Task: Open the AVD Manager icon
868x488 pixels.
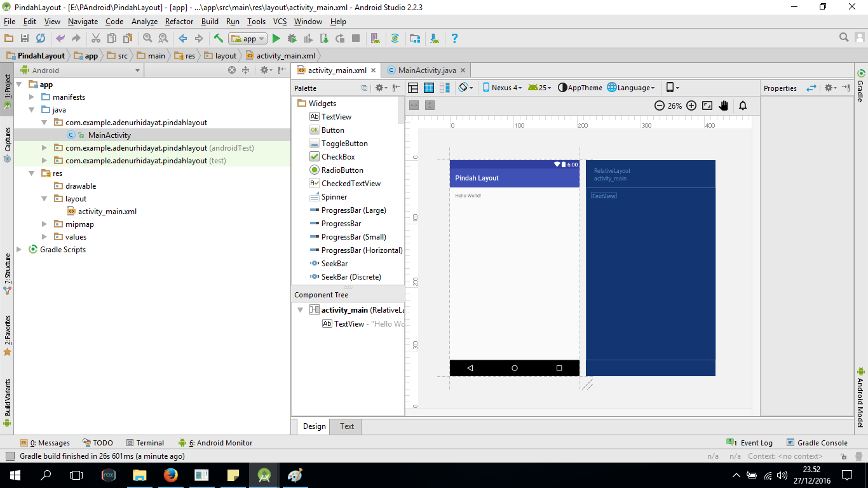Action: click(375, 39)
